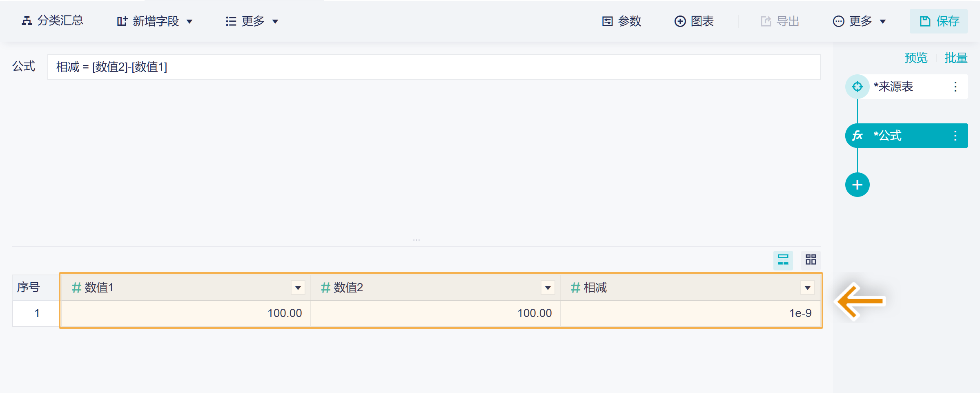Open the 数值1 column dropdown arrow
The height and width of the screenshot is (393, 980).
[x=298, y=288]
